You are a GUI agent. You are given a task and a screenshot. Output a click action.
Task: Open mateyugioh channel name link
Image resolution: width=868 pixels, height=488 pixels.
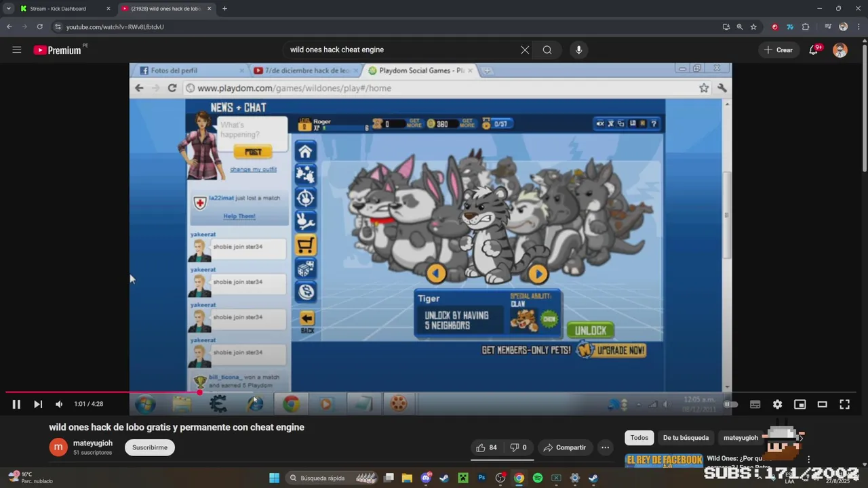coord(93,443)
